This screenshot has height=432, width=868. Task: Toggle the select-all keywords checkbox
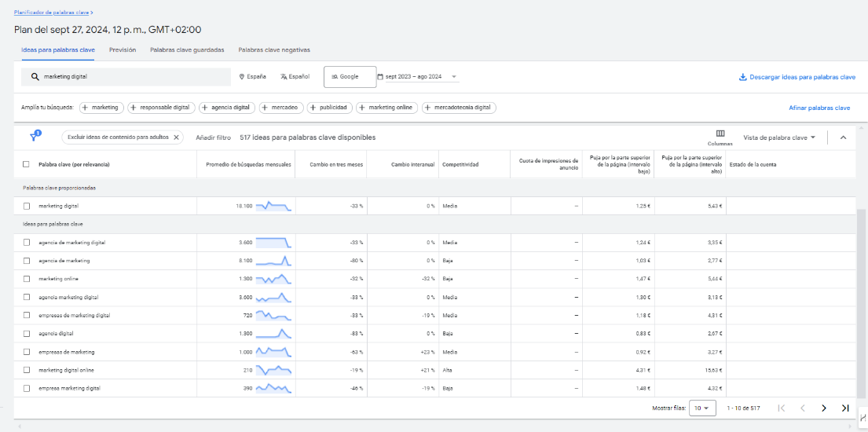26,164
